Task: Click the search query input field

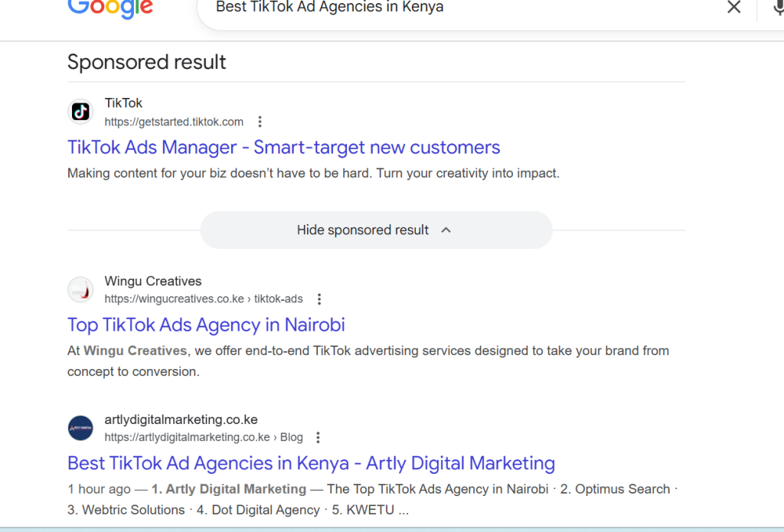Action: coord(459,8)
